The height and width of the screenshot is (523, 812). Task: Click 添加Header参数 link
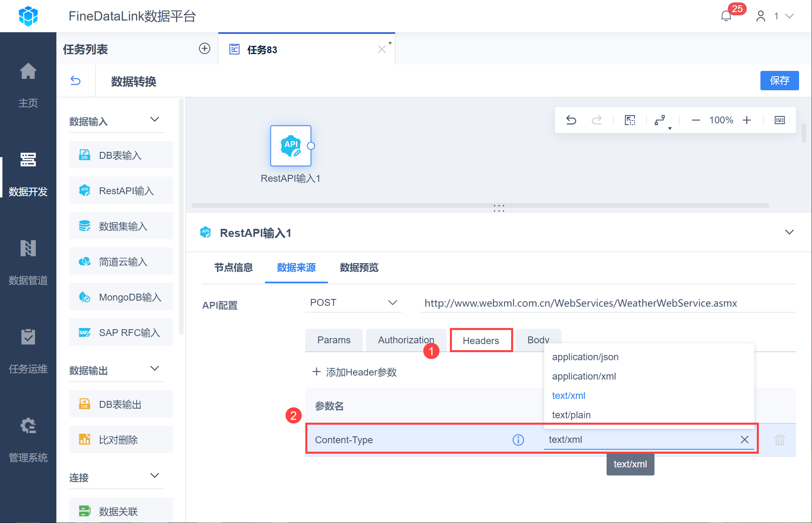(355, 372)
